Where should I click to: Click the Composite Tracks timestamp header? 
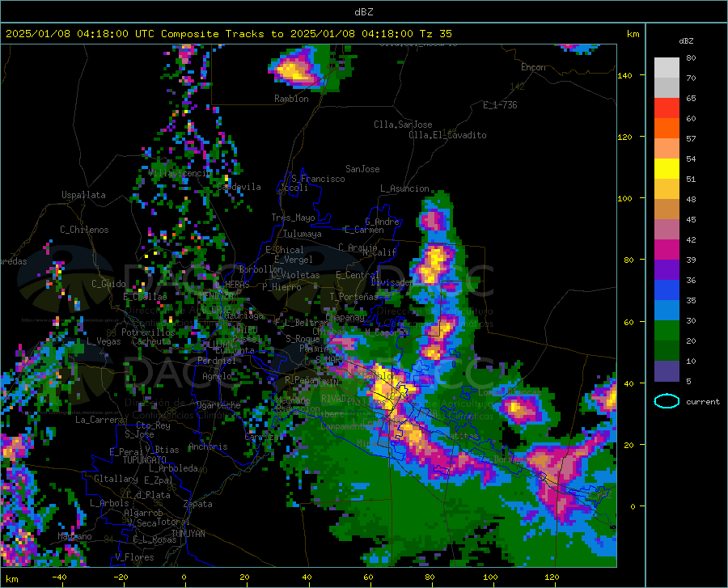point(228,33)
